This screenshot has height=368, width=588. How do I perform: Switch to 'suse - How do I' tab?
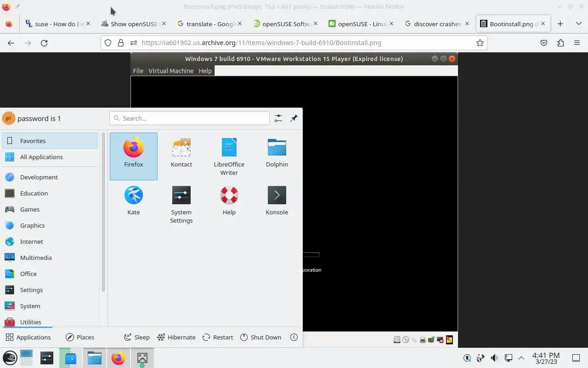point(57,24)
